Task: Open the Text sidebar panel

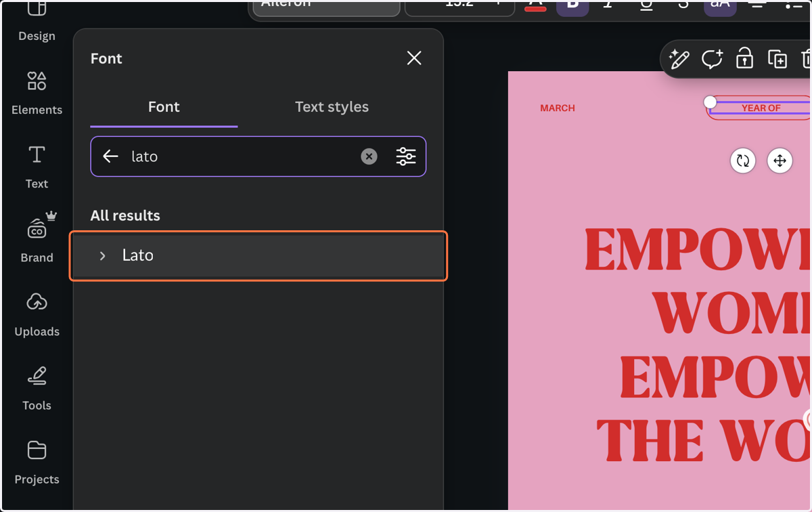Action: (x=37, y=167)
